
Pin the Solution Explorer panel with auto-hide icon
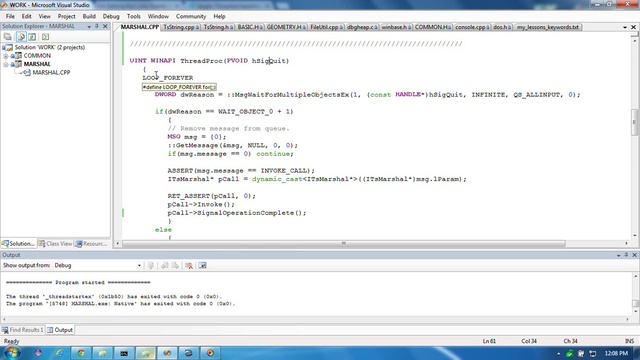pyautogui.click(x=97, y=26)
